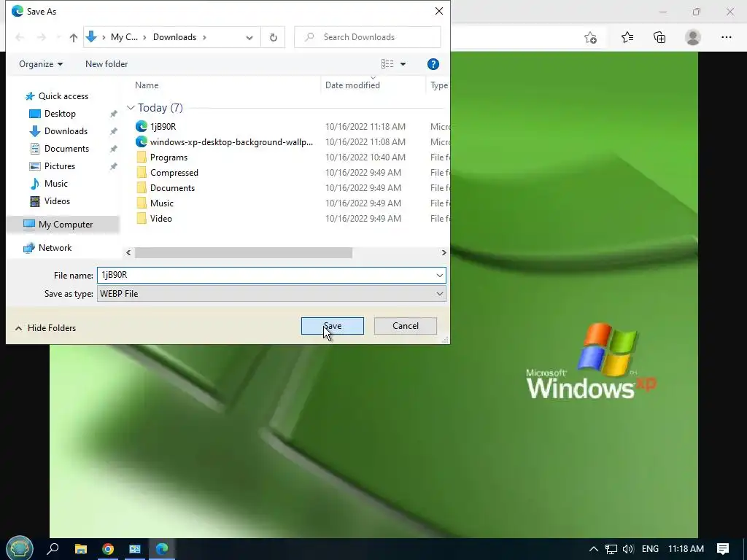
Task: Open the Edge taskbar icon
Action: [x=162, y=549]
